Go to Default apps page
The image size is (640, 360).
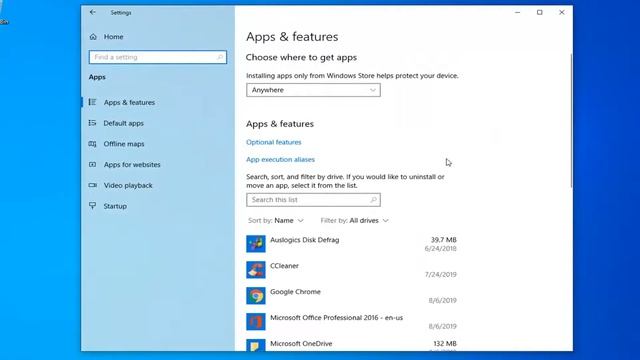click(x=123, y=123)
